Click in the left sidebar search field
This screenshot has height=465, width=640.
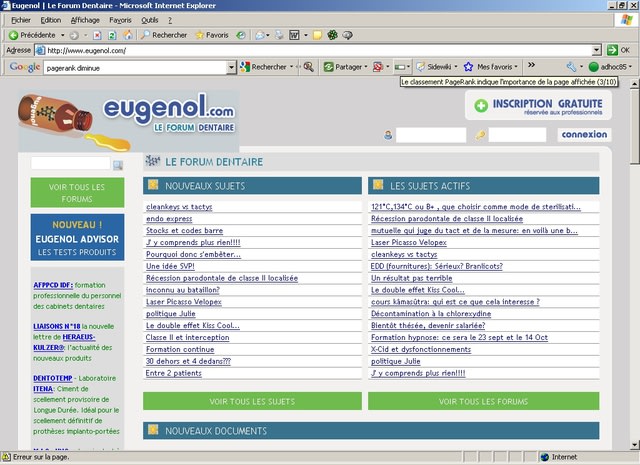tap(70, 163)
